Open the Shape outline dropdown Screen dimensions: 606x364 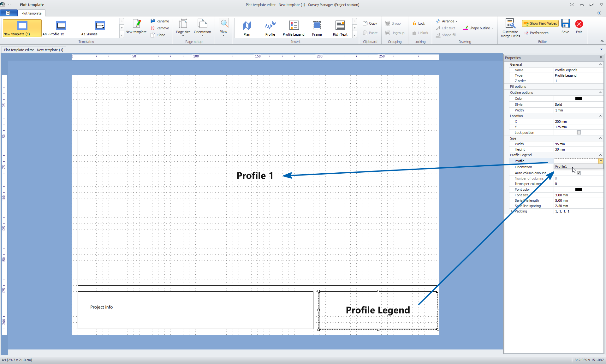coord(478,28)
